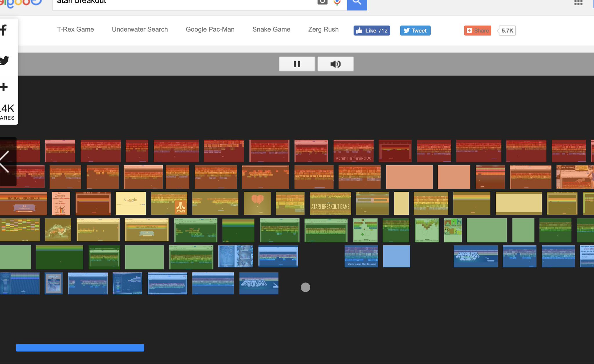Click the gray bouncing ball
Screen dimensions: 594x364
(305, 287)
